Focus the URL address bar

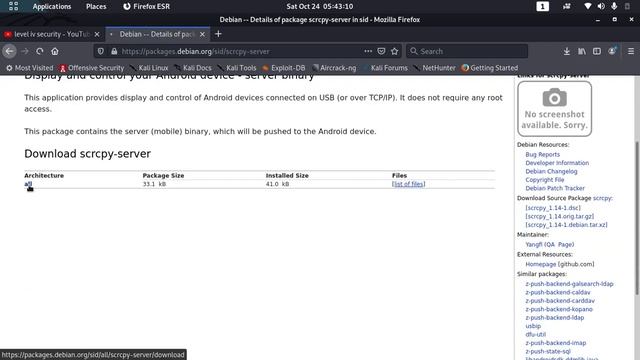[x=241, y=51]
